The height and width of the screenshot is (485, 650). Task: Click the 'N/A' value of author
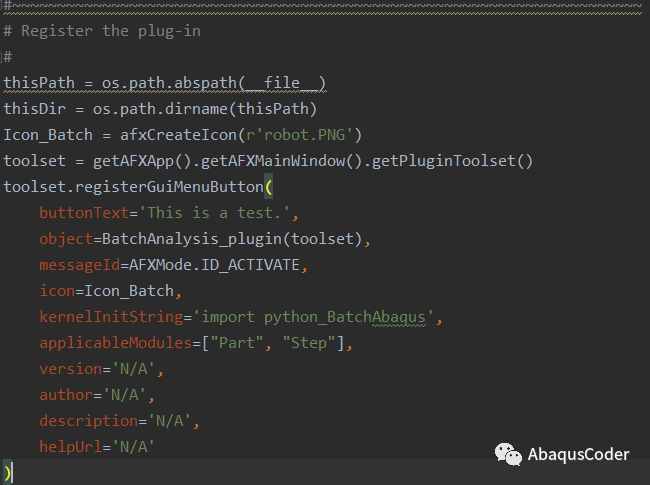click(124, 395)
